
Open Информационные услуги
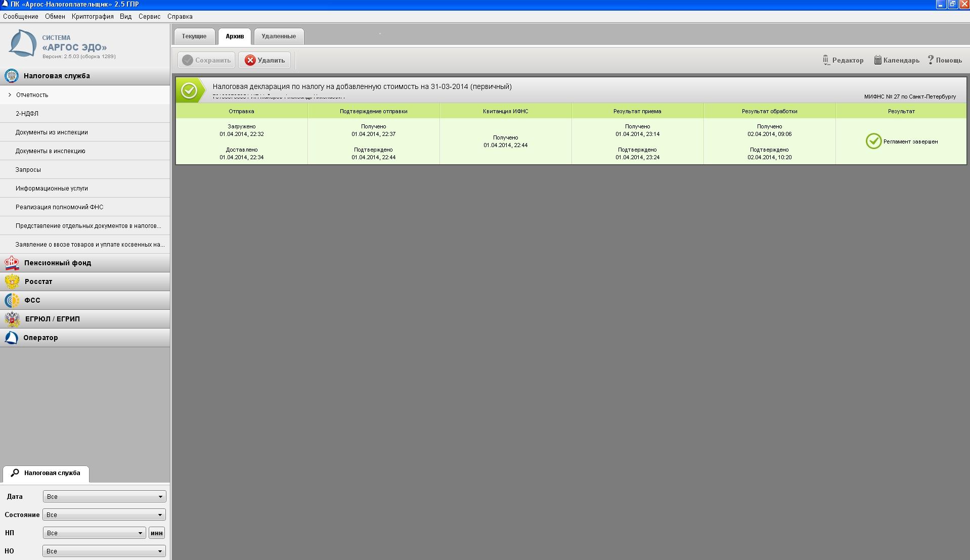click(x=85, y=189)
